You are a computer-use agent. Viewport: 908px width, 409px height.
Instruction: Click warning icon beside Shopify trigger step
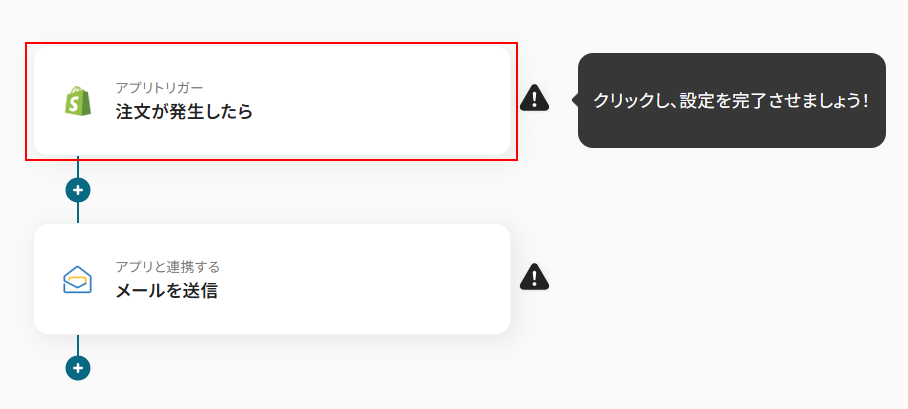click(535, 98)
